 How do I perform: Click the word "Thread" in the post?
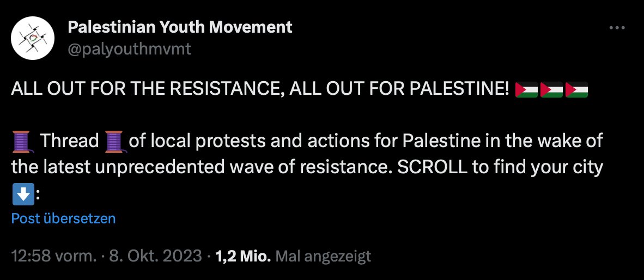(x=69, y=142)
